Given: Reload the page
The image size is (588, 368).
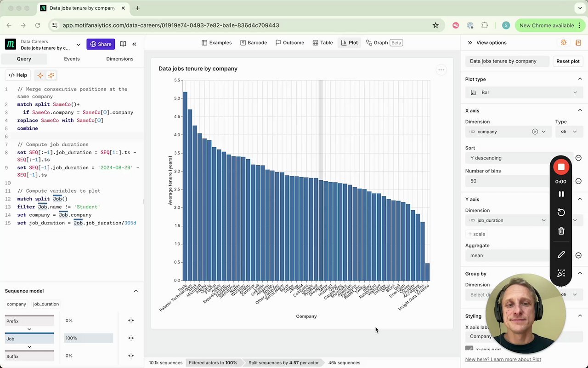Looking at the screenshot, I should coord(38,25).
